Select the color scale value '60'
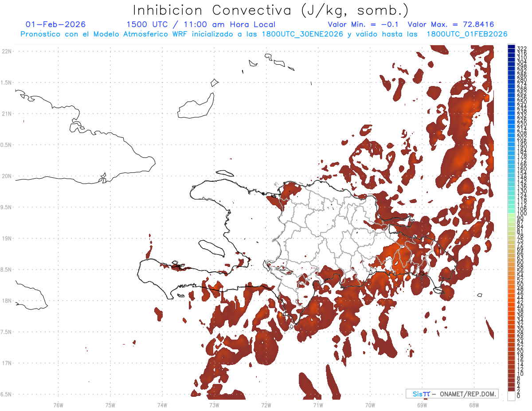Image resolution: width=532 pixels, height=411 pixels. [520, 262]
